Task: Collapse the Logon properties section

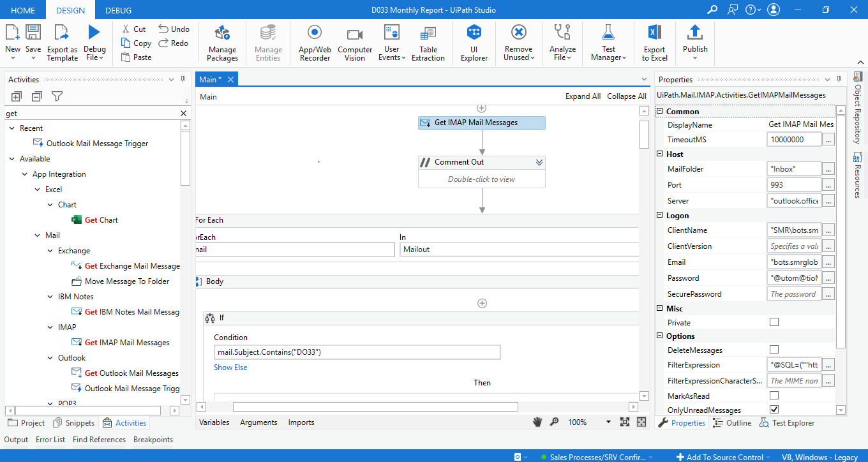Action: pyautogui.click(x=661, y=216)
